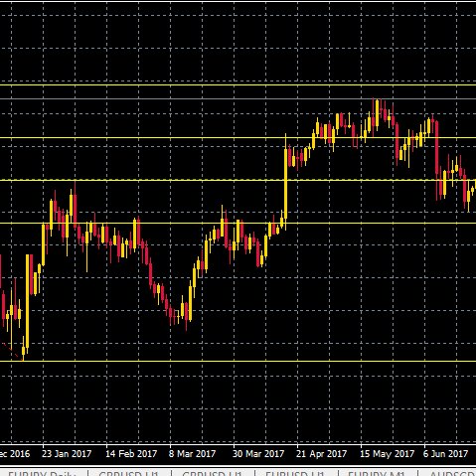The height and width of the screenshot is (476, 476).
Task: Select the topmost yellow horizontal line
Action: (x=238, y=85)
